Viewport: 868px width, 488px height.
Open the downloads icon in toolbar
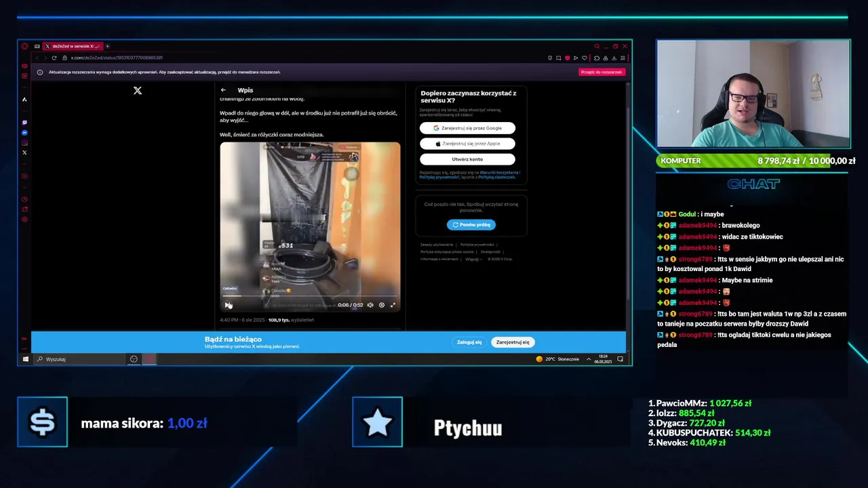(614, 58)
